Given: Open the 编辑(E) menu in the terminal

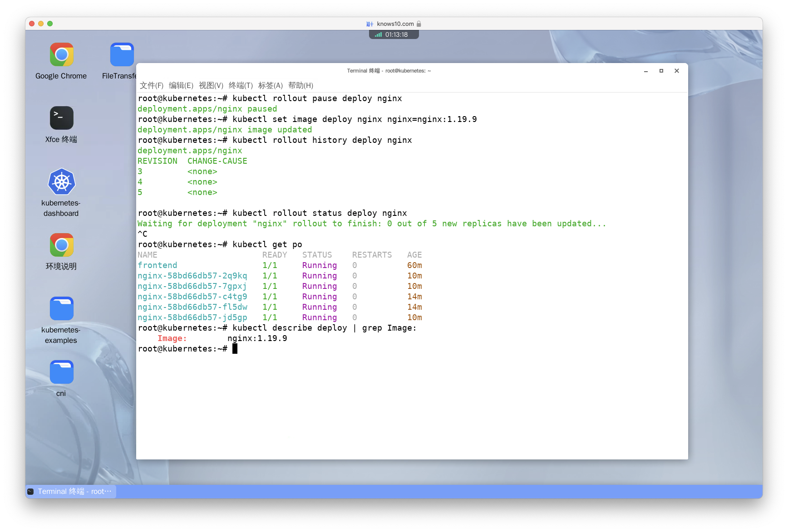Looking at the screenshot, I should tap(181, 85).
